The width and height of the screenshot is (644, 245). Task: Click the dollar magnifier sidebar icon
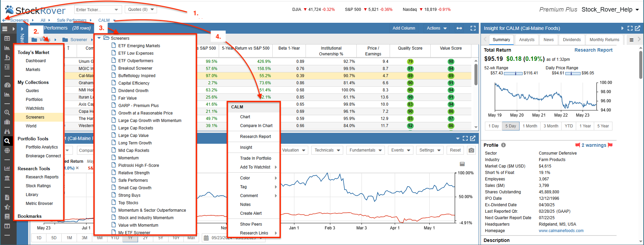pos(7,112)
